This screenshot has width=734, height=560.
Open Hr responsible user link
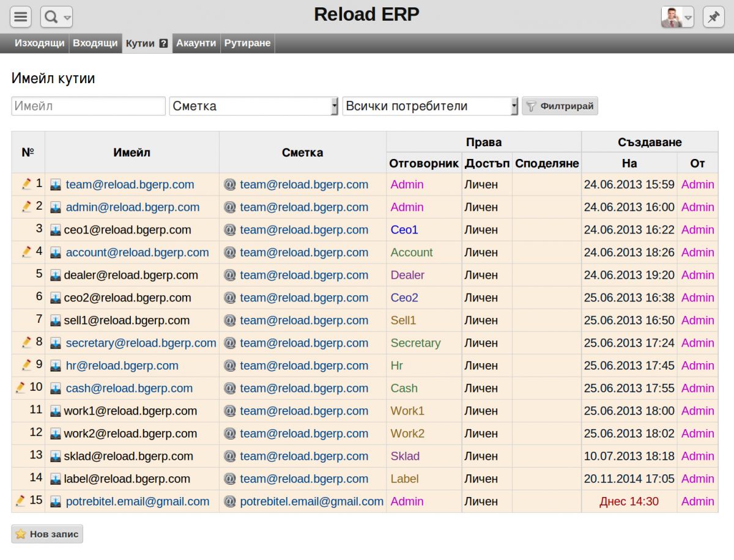(x=397, y=366)
